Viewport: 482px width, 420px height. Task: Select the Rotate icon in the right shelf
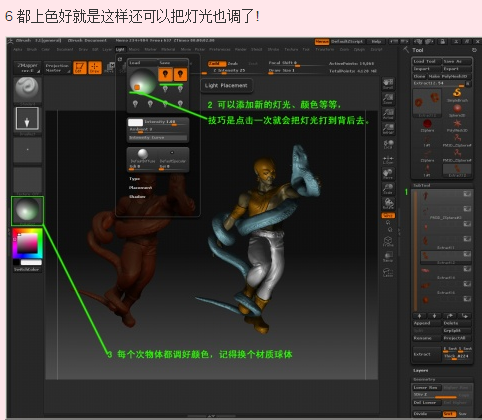pos(388,203)
